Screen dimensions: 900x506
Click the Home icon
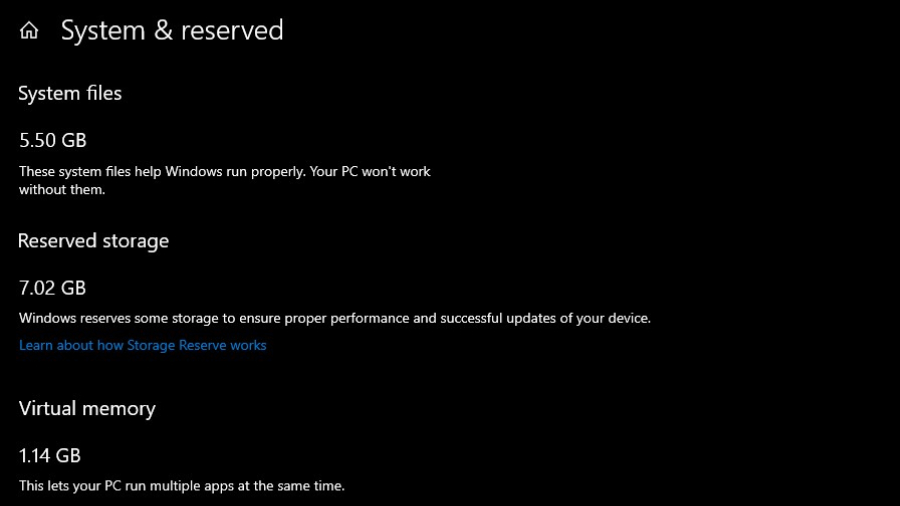pos(29,31)
